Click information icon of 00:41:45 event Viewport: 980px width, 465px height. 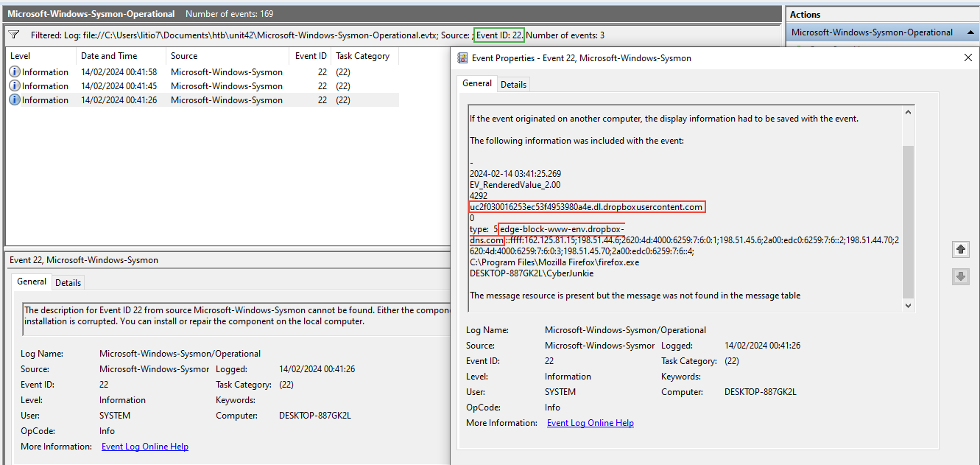coord(15,86)
